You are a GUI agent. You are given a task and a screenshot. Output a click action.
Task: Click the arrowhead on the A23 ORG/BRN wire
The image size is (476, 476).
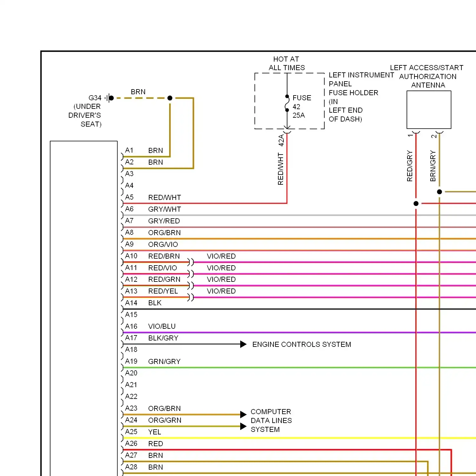243,414
